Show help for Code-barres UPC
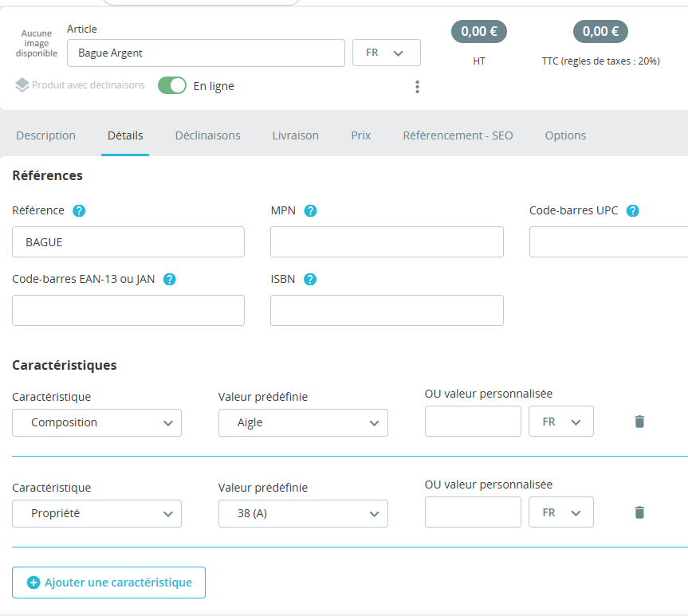The image size is (688, 616). click(x=632, y=211)
